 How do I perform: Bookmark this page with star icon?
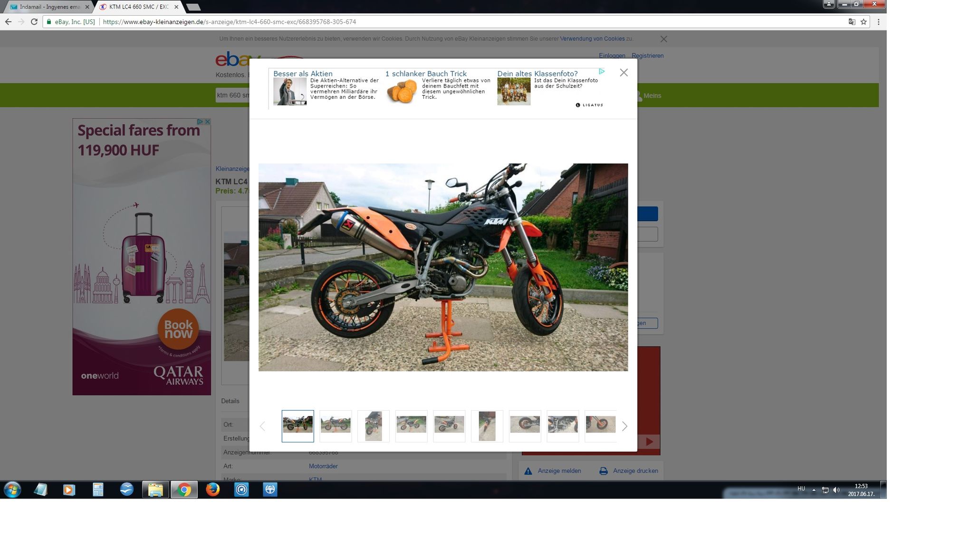(x=864, y=22)
